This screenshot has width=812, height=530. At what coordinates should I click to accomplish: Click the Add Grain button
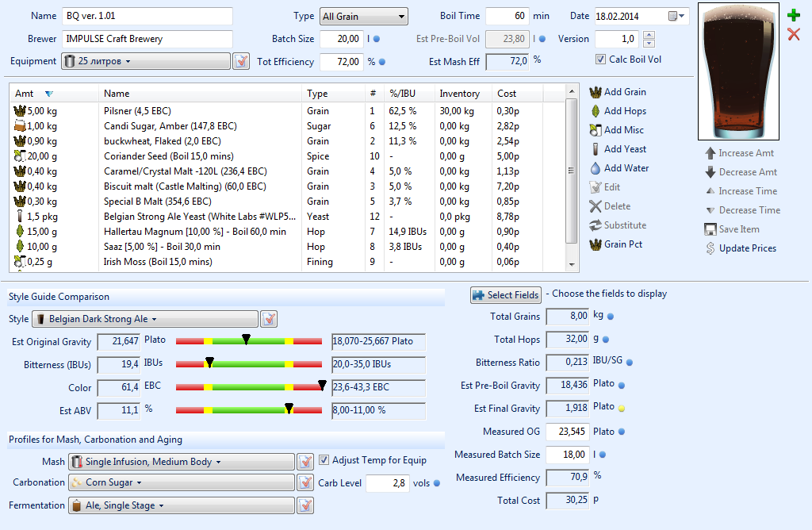click(x=619, y=92)
